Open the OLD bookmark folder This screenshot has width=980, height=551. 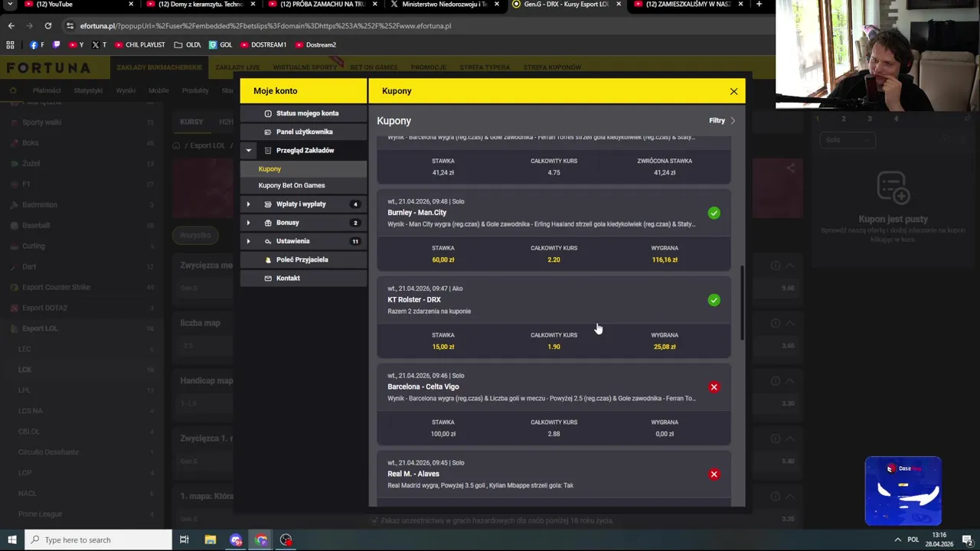(188, 44)
